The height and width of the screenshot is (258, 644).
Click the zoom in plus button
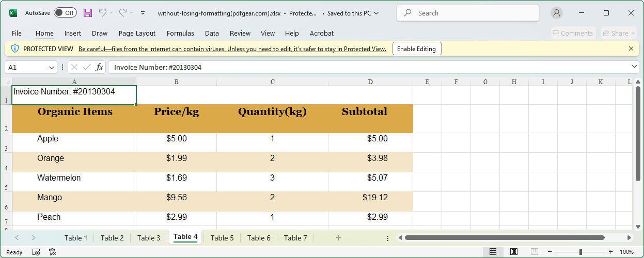pos(610,252)
